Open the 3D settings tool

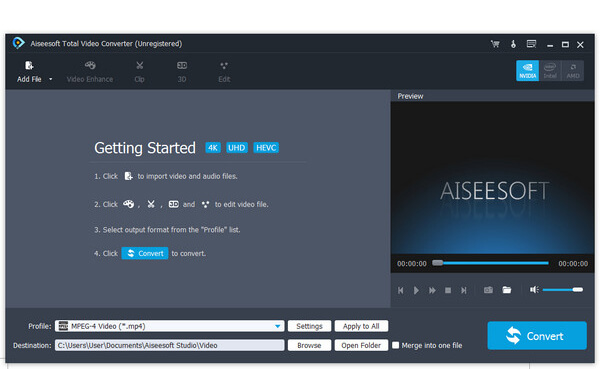(x=182, y=72)
